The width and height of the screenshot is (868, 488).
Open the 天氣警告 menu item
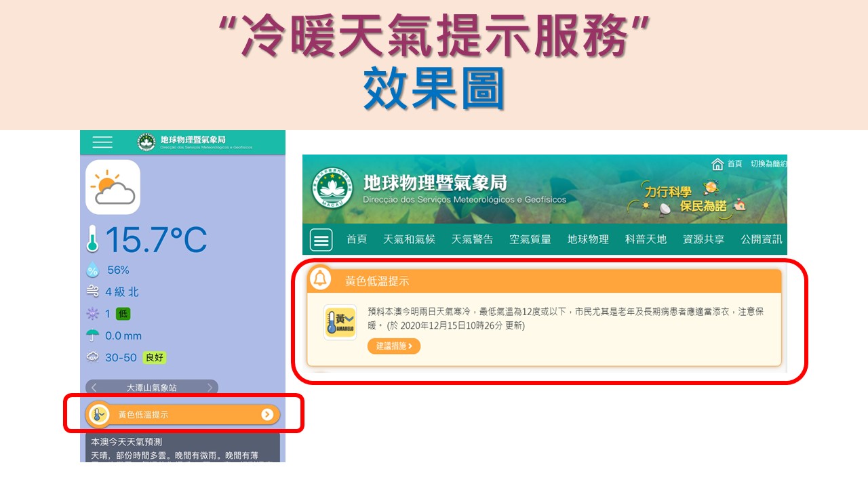(473, 239)
